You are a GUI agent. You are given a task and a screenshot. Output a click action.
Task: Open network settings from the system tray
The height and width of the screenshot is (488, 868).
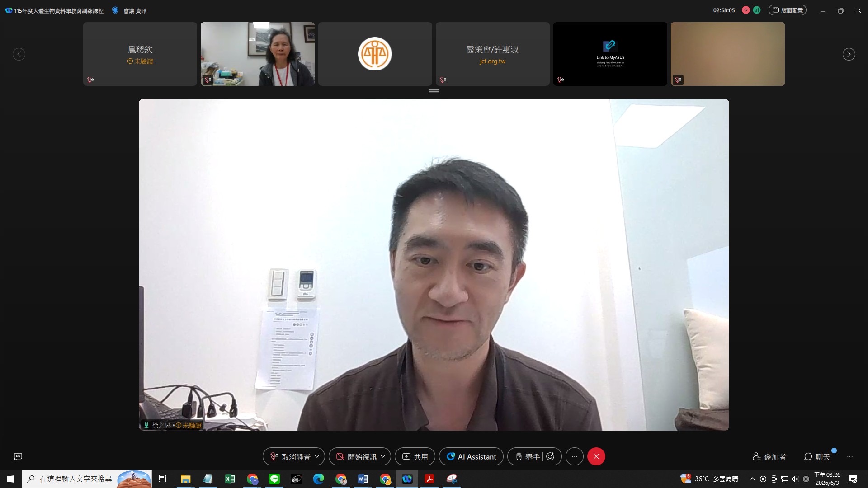(785, 479)
